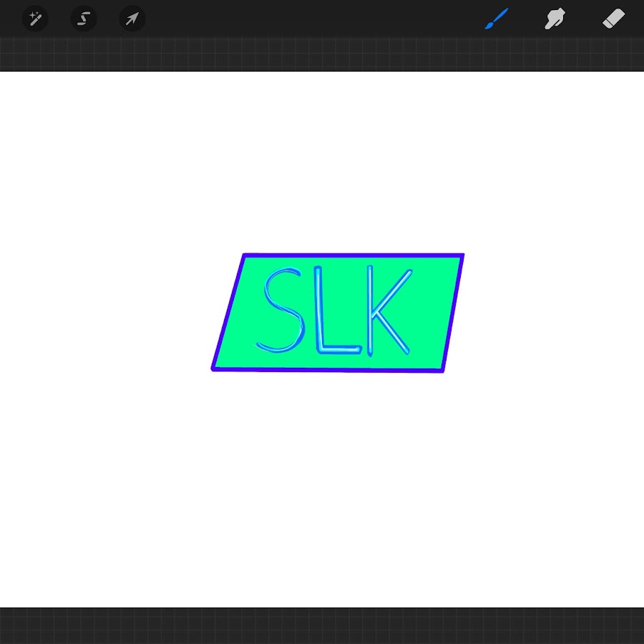Activate the Selection tool
The height and width of the screenshot is (644, 644).
pos(84,19)
